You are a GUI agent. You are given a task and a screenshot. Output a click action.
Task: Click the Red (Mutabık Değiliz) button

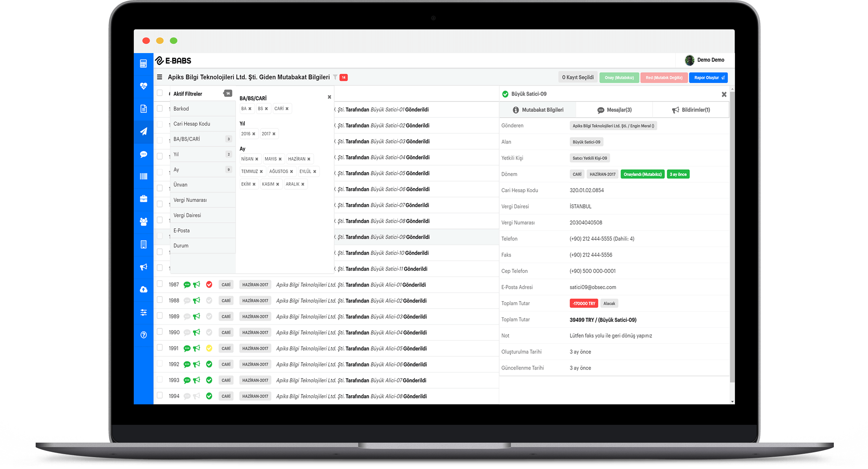(x=664, y=78)
